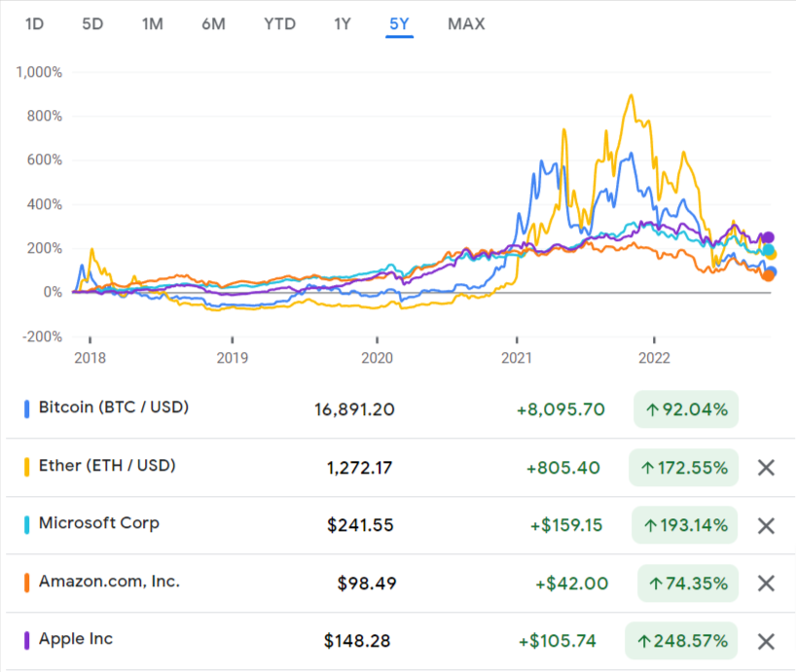The image size is (796, 672).
Task: Open the Apple Inc stock entry
Action: pos(76,639)
